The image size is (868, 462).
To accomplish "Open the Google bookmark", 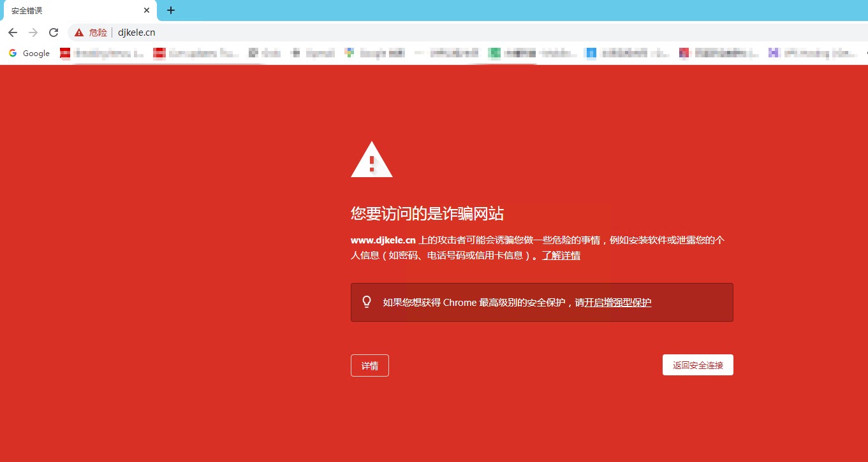I will coord(29,54).
